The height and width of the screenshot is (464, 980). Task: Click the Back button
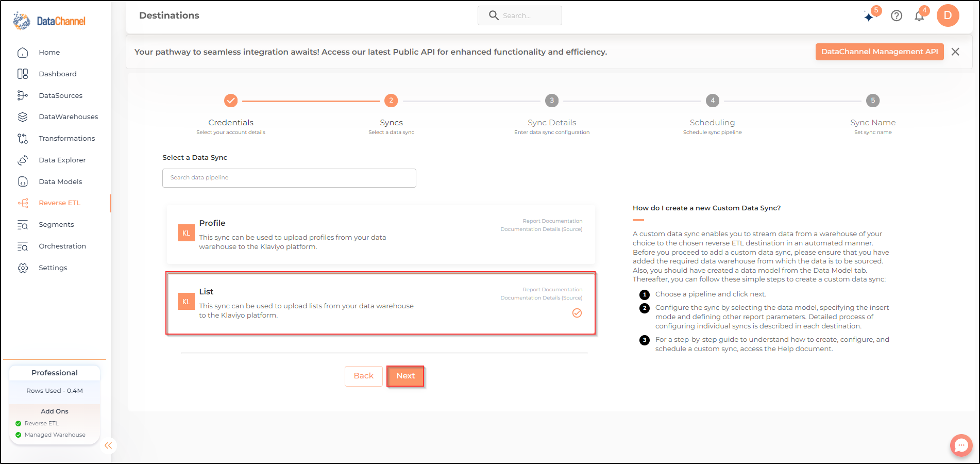coord(364,376)
